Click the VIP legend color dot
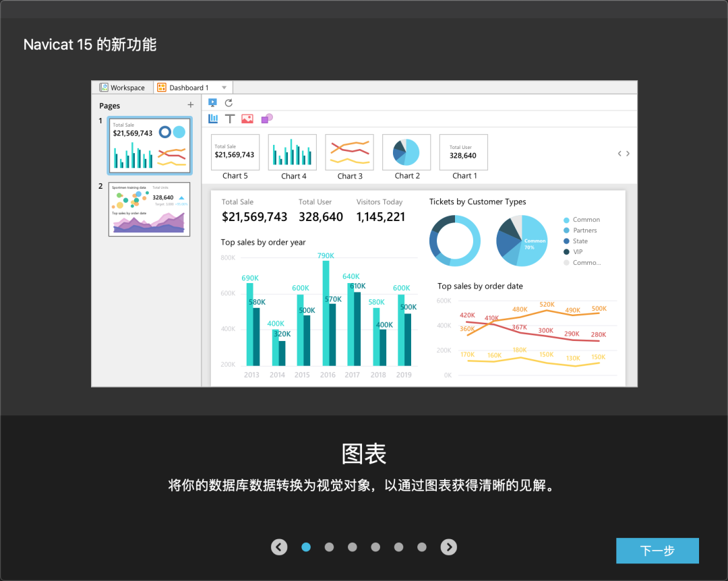This screenshot has height=581, width=728. point(566,251)
